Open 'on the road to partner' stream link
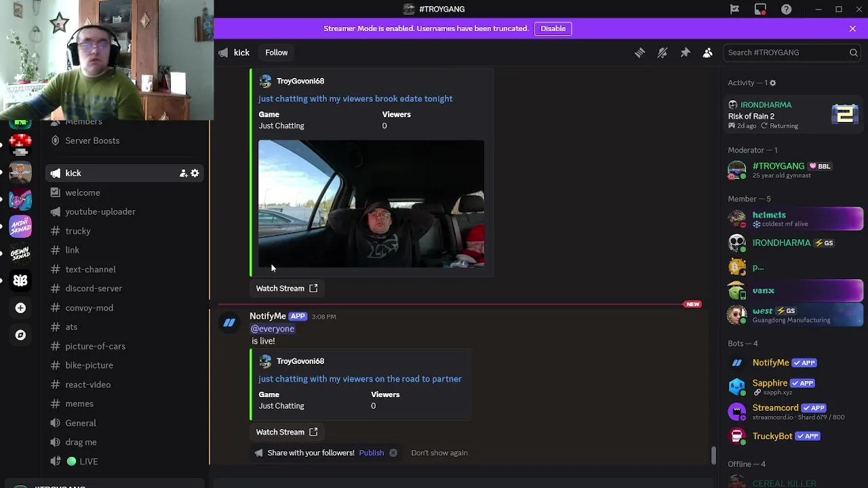868x488 pixels. click(x=360, y=379)
